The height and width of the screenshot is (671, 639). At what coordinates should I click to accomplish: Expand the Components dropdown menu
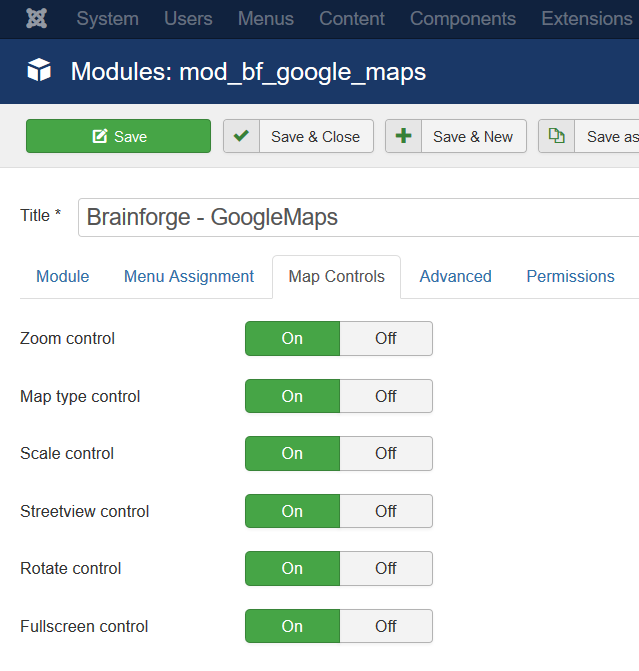[463, 19]
